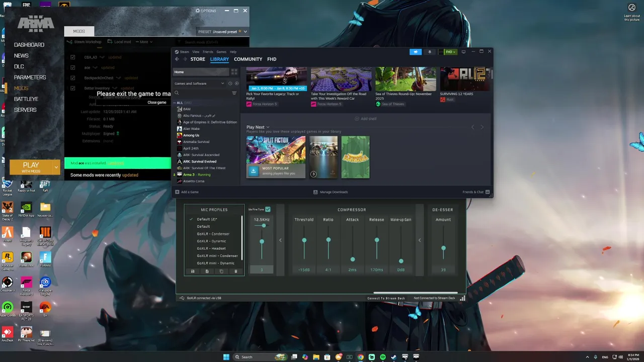The width and height of the screenshot is (644, 362).
Task: Sort Steam library by recent clock icon
Action: (230, 83)
